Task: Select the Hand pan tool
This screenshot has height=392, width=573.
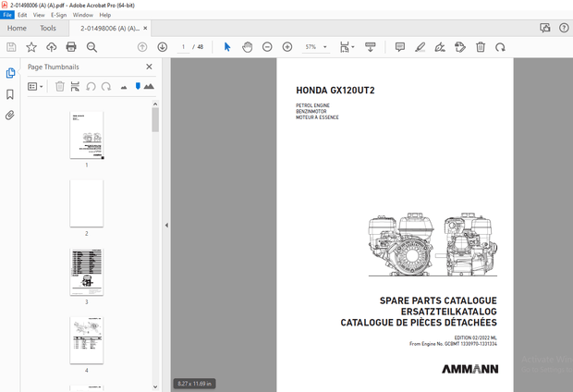Action: pyautogui.click(x=248, y=47)
